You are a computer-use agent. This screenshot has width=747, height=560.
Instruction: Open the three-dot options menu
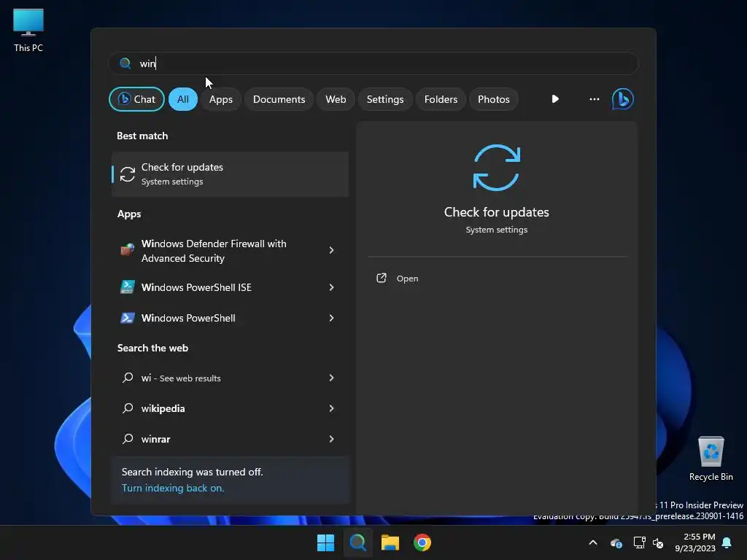tap(594, 99)
